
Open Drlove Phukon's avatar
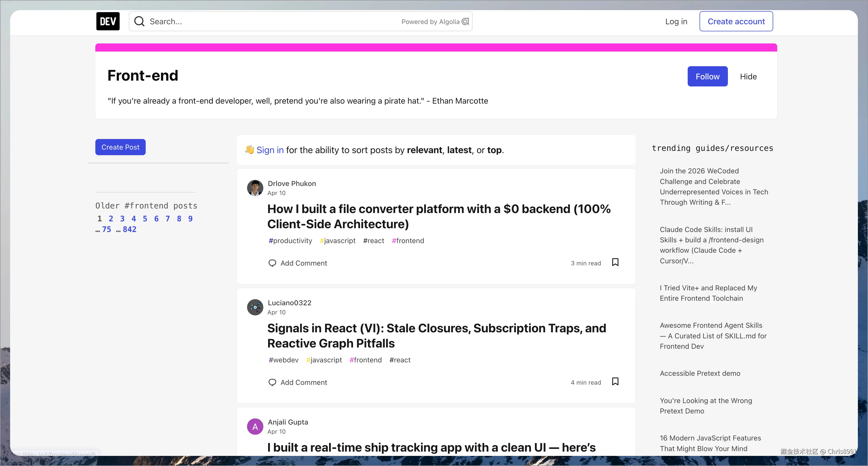(255, 188)
